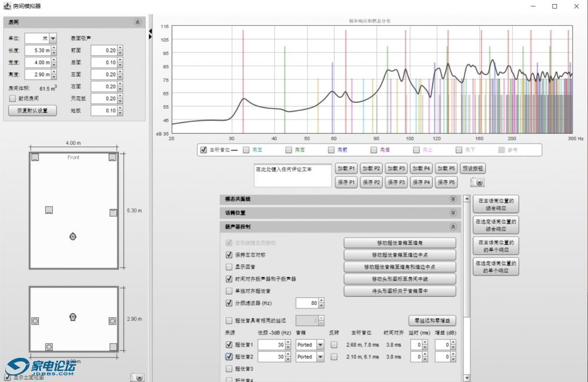This screenshot has height=382, width=588.
Task: Click the camera icon below the room elevation view
Action: coord(137,377)
